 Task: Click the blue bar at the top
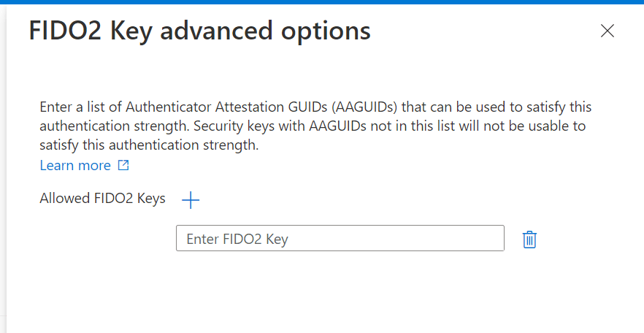pyautogui.click(x=321, y=2)
